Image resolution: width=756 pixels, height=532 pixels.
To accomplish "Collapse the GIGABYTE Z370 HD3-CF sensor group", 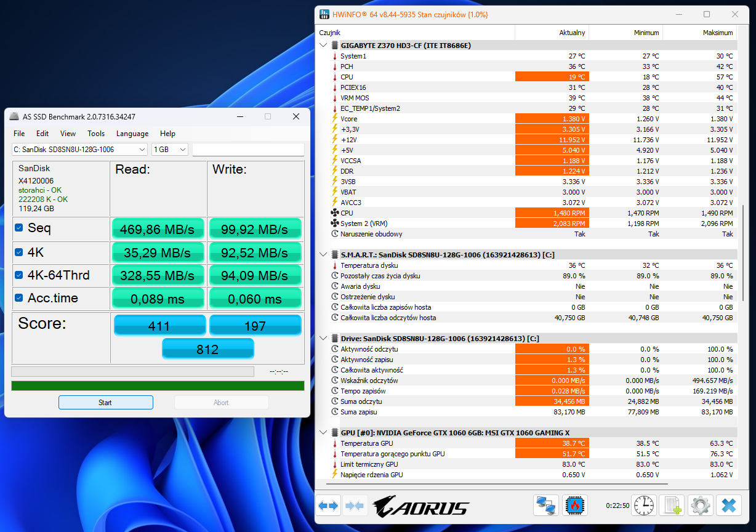I will [324, 46].
